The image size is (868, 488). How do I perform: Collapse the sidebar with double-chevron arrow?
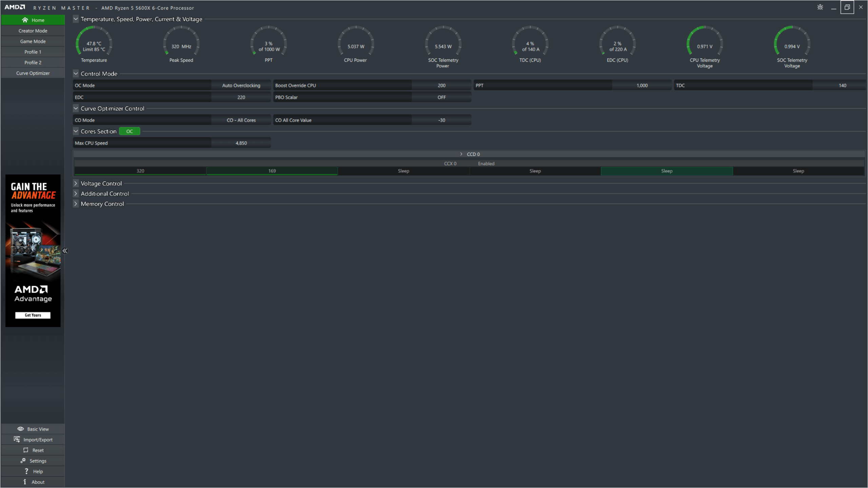65,251
